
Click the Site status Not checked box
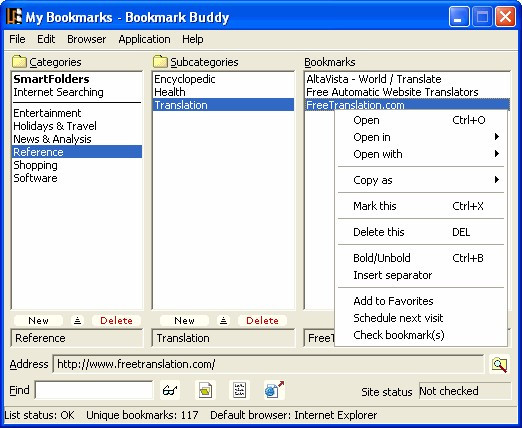[465, 391]
